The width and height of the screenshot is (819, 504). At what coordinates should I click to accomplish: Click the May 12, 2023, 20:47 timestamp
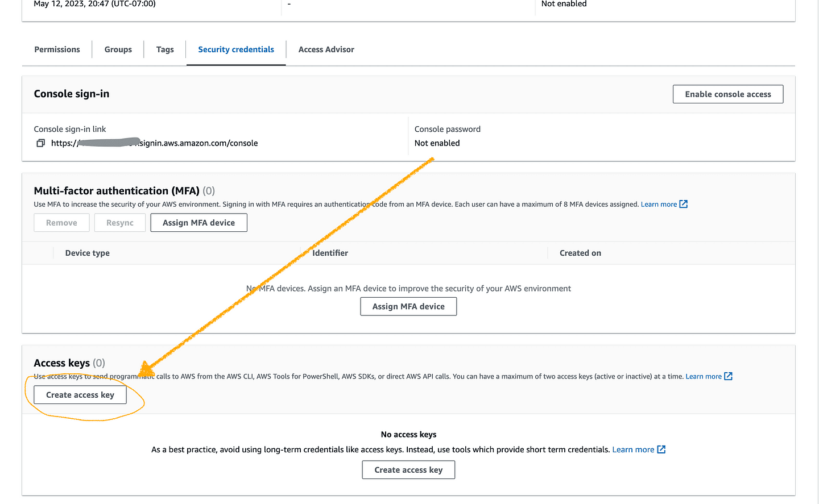95,4
